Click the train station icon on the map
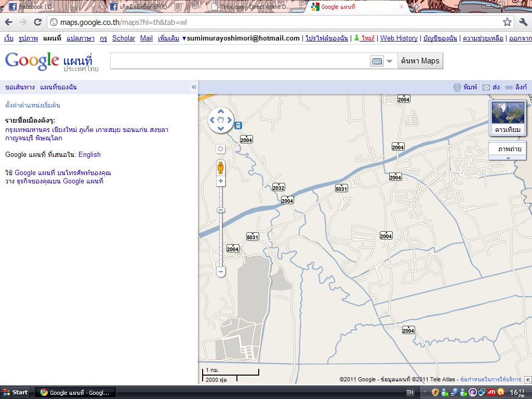Screen dimensions: 532x399 [x=238, y=126]
